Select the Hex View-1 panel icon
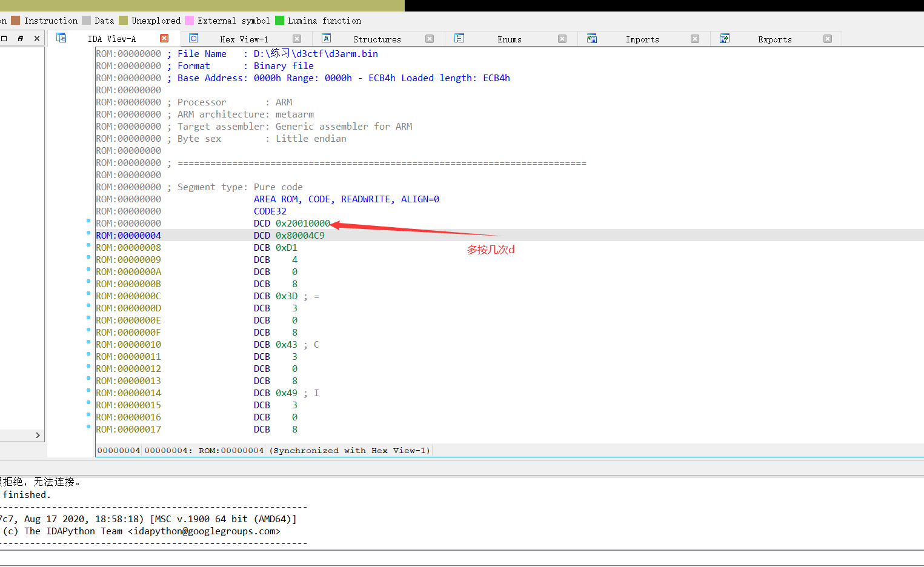The width and height of the screenshot is (924, 567). pos(194,38)
